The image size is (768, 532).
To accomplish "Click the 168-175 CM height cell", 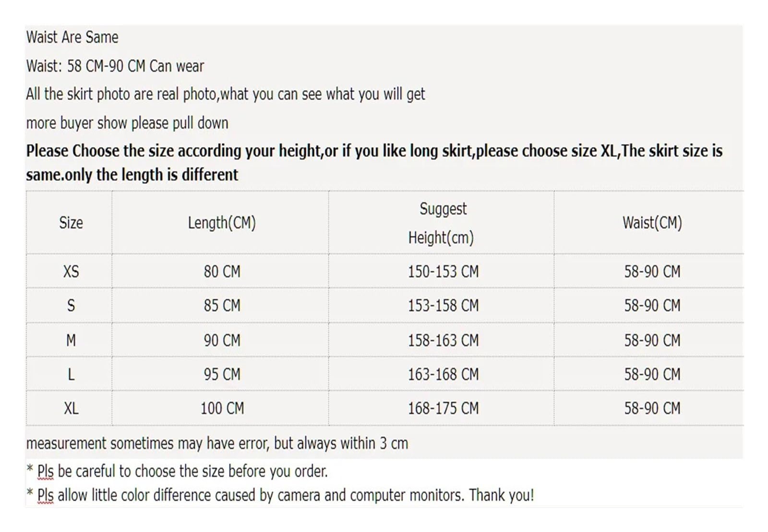I will (443, 409).
